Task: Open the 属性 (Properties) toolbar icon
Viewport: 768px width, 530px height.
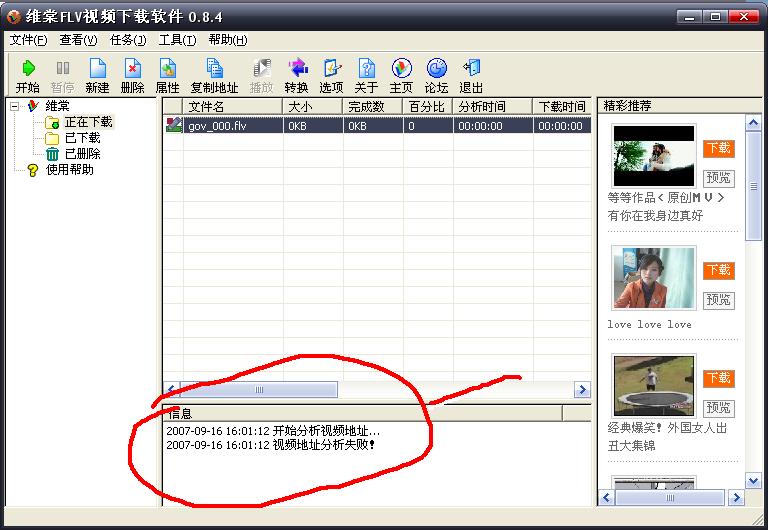Action: pyautogui.click(x=168, y=68)
